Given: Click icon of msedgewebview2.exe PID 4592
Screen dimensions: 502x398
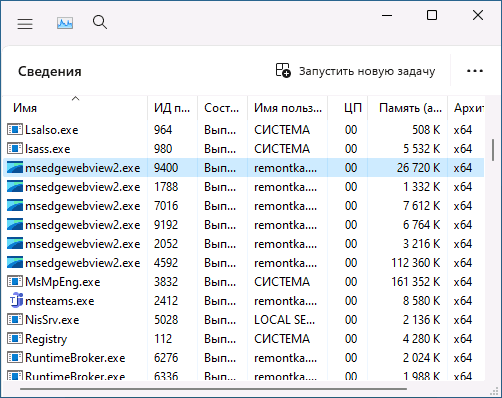Looking at the screenshot, I should [x=15, y=262].
